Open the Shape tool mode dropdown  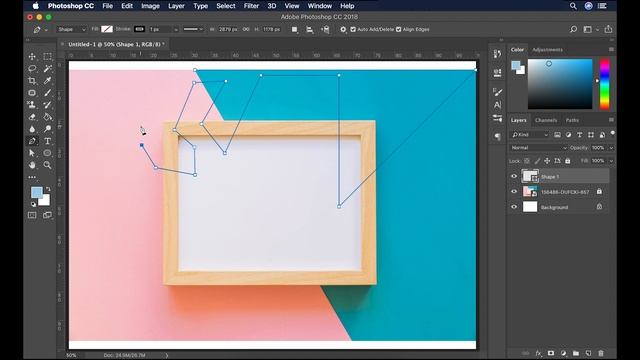pyautogui.click(x=72, y=29)
